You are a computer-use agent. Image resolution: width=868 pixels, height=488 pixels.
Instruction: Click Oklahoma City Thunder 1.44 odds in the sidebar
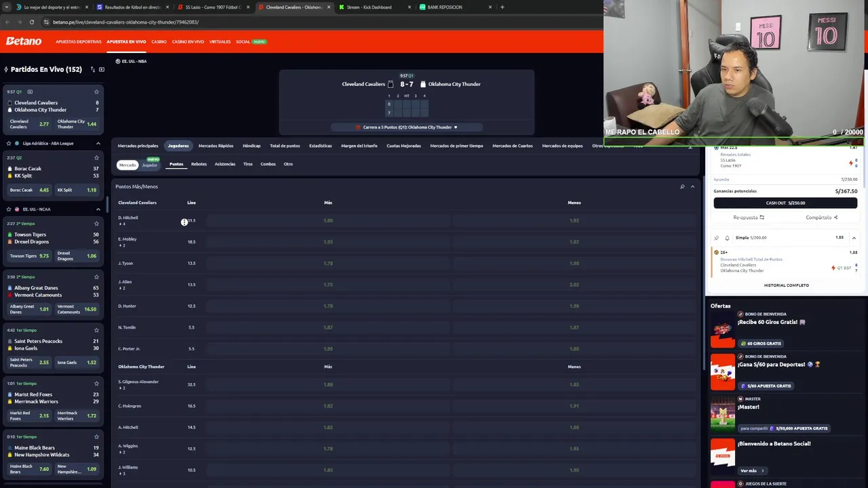click(77, 124)
